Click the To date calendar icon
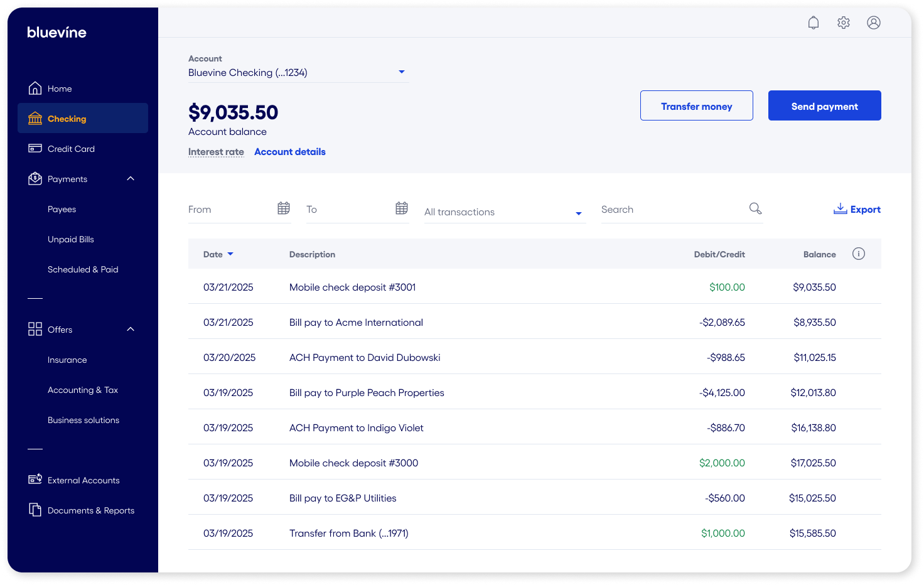 402,208
